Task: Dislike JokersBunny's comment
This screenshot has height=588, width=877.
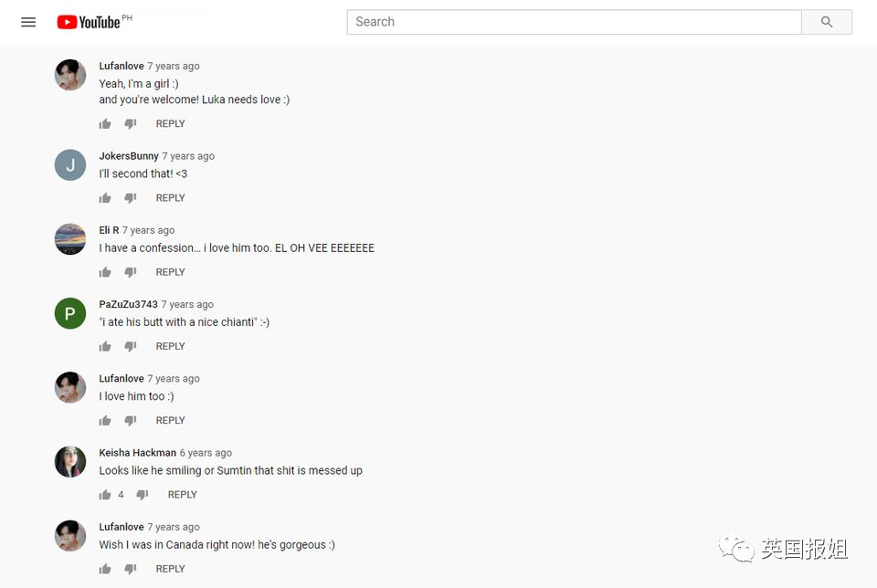Action: (x=131, y=198)
